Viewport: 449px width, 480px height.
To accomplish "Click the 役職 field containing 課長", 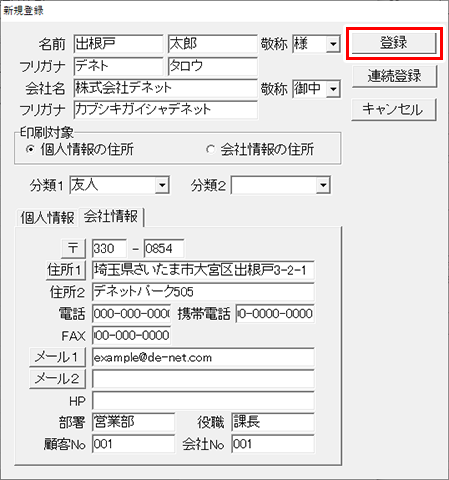I will (273, 422).
